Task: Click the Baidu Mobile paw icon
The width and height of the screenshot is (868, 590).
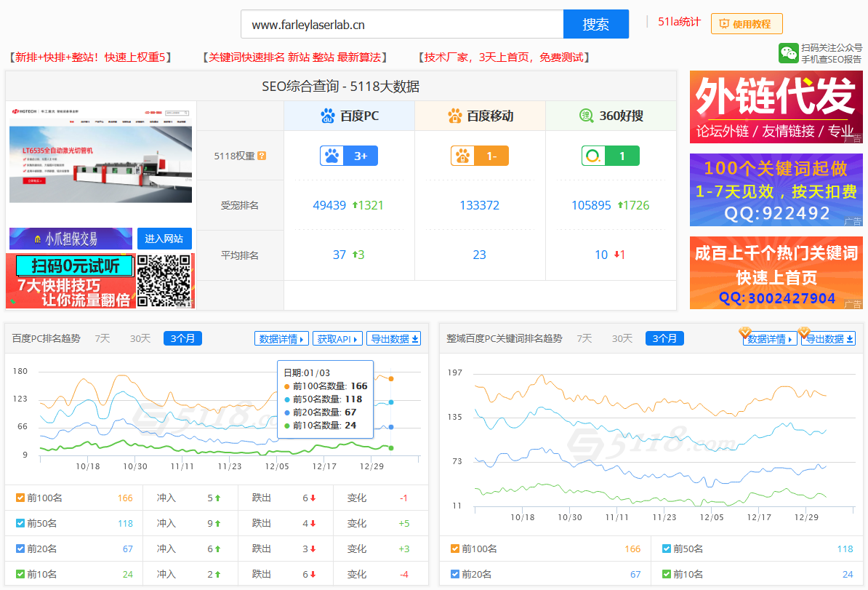Action: 455,116
